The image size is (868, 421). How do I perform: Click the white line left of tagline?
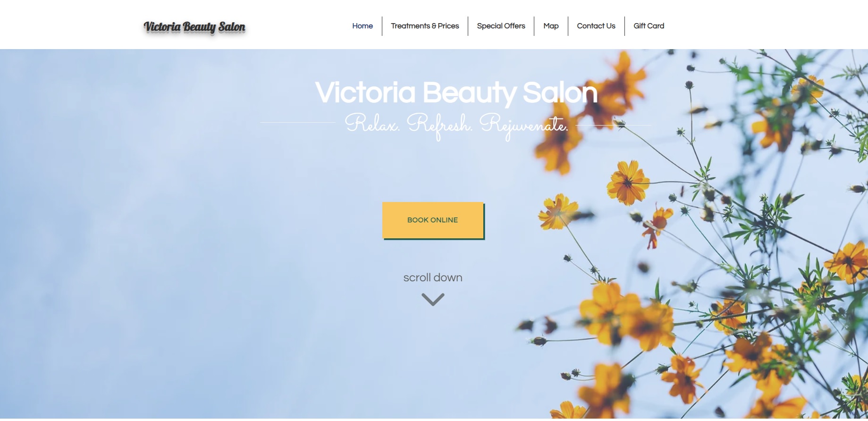pyautogui.click(x=298, y=123)
